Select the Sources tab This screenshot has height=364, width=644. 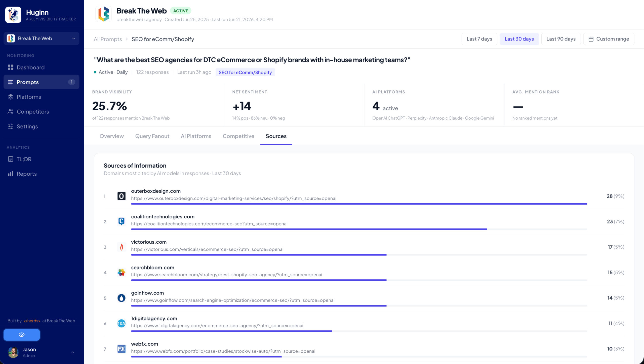[276, 136]
